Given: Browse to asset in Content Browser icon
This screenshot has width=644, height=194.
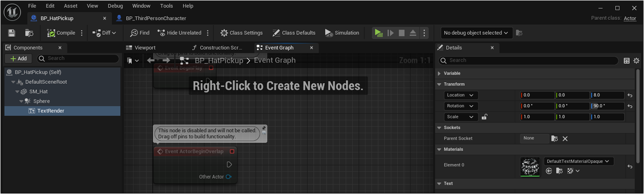Looking at the screenshot, I should coord(29,33).
